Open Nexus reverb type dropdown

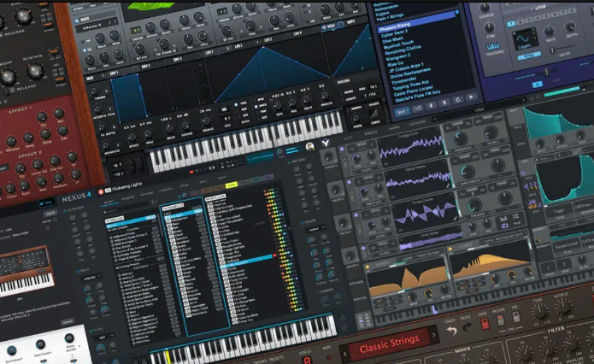[x=317, y=229]
